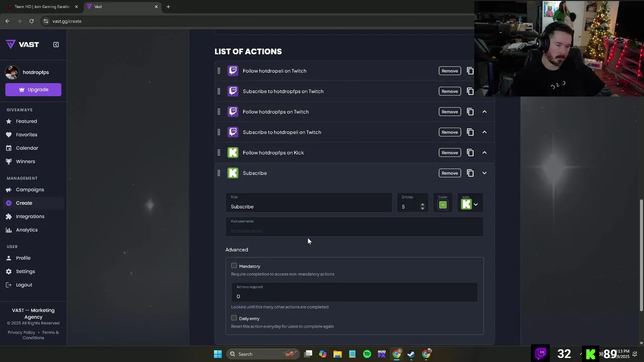Screen dimensions: 644x362
Task: Reload the vast.gg page
Action: (x=31, y=21)
